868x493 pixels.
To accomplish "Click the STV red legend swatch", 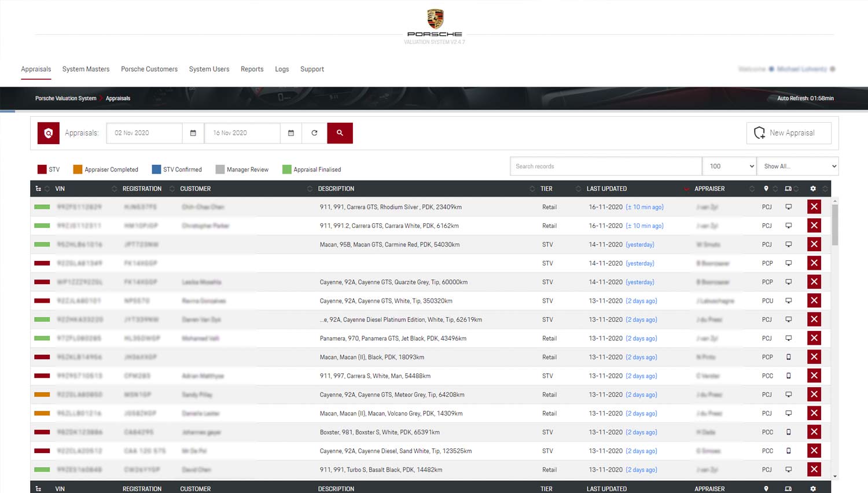I will [42, 170].
